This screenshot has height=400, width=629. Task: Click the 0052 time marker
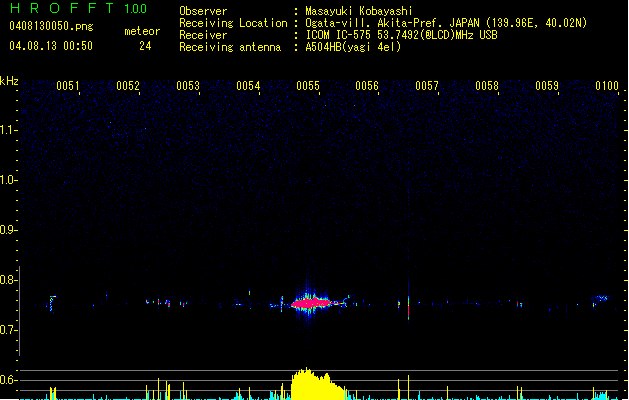coord(128,85)
